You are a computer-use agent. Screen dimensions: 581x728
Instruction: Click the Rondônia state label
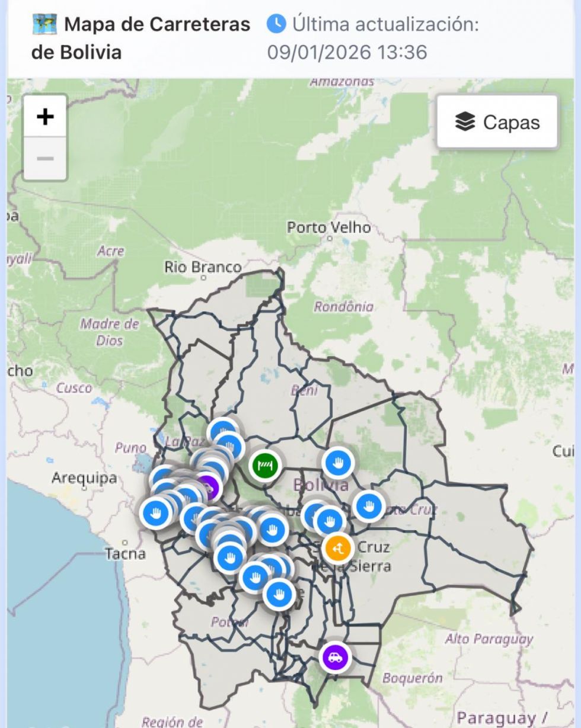(x=344, y=306)
